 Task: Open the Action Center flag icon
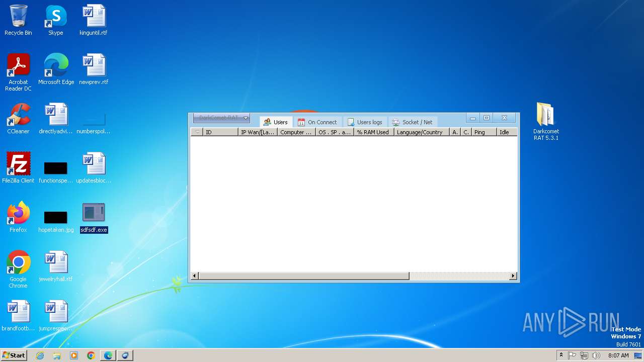coord(572,355)
